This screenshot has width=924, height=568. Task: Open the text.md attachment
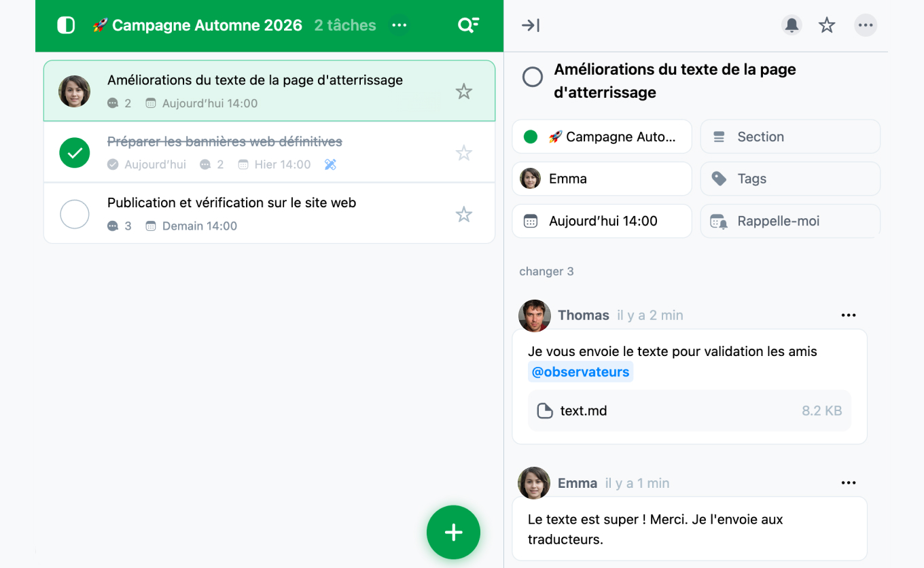point(690,410)
